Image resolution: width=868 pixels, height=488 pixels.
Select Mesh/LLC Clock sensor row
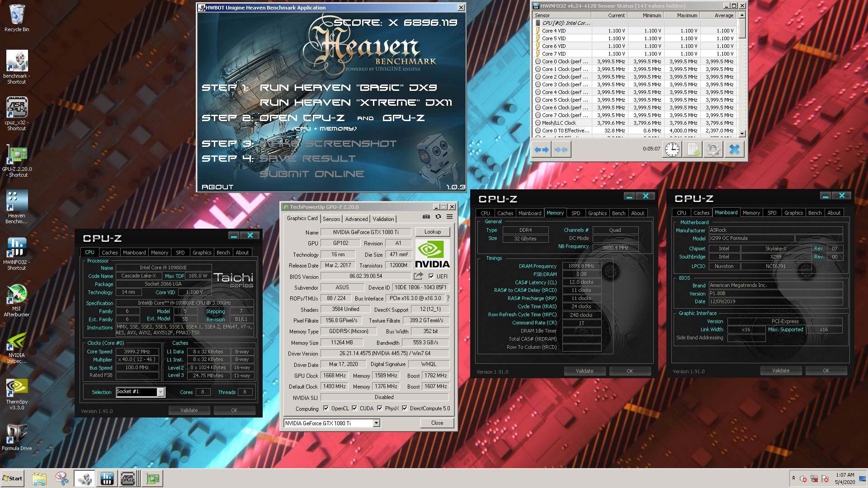point(635,123)
